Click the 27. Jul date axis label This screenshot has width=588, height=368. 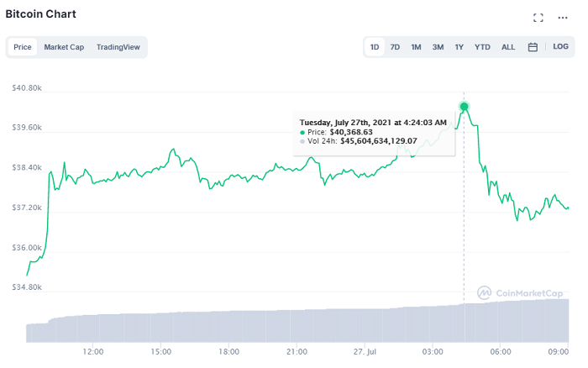(365, 351)
